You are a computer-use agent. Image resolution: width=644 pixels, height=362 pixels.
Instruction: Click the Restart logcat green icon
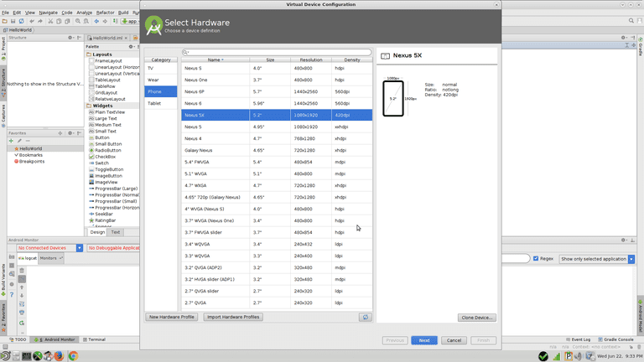click(x=22, y=323)
